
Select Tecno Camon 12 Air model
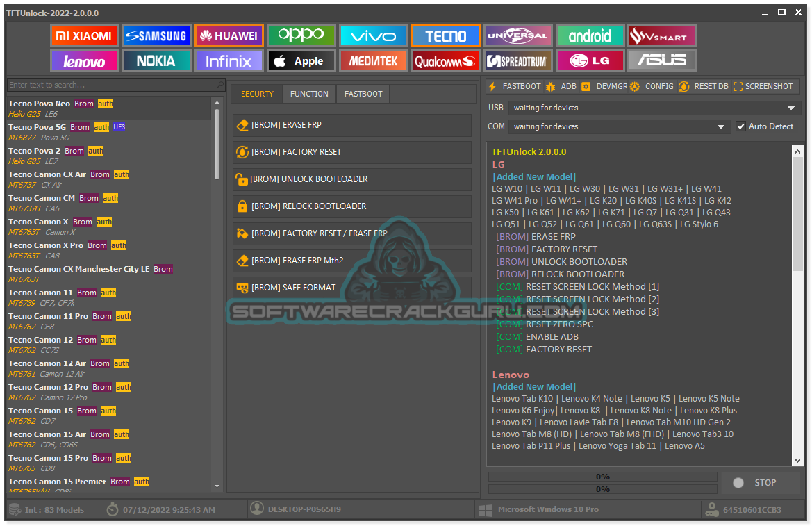pos(109,368)
